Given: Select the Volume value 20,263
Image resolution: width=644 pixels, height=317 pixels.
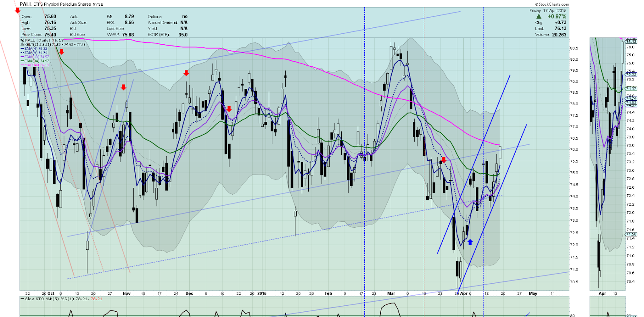Looking at the screenshot, I should tap(559, 35).
